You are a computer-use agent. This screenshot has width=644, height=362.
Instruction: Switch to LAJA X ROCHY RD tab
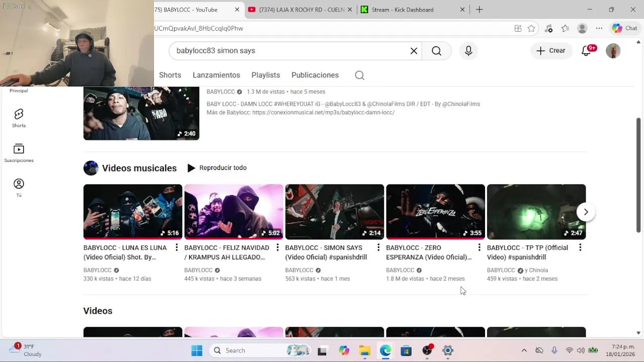pos(300,10)
